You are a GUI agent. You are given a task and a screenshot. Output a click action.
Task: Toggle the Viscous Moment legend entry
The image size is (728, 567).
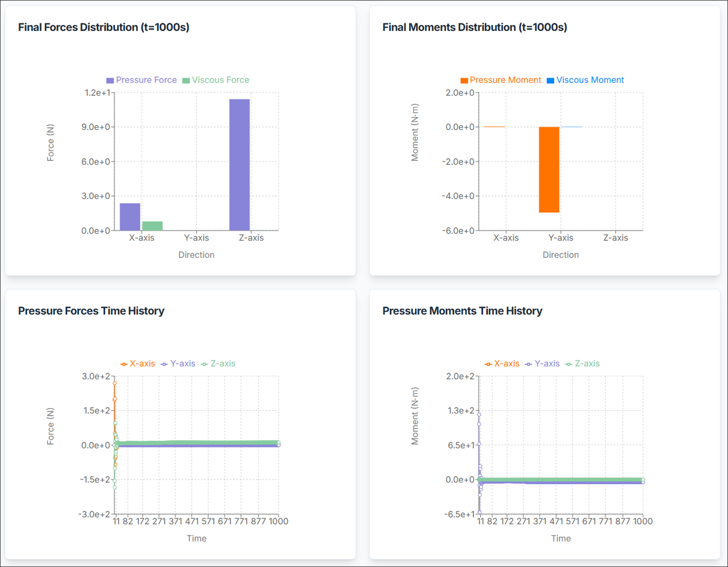point(585,80)
